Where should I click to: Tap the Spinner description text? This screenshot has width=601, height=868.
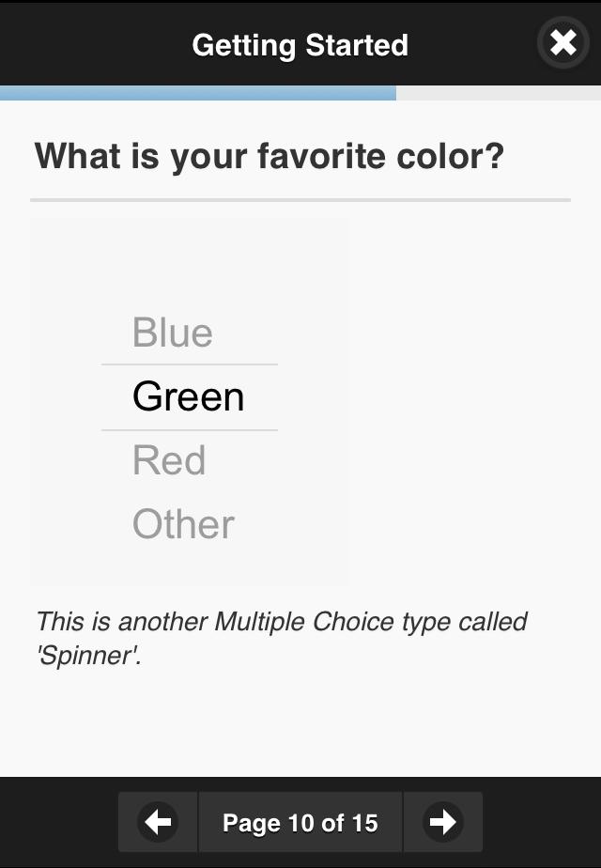click(282, 638)
